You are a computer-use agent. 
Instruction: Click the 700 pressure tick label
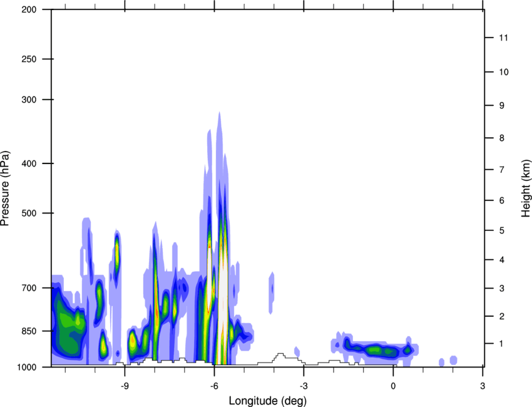point(29,288)
